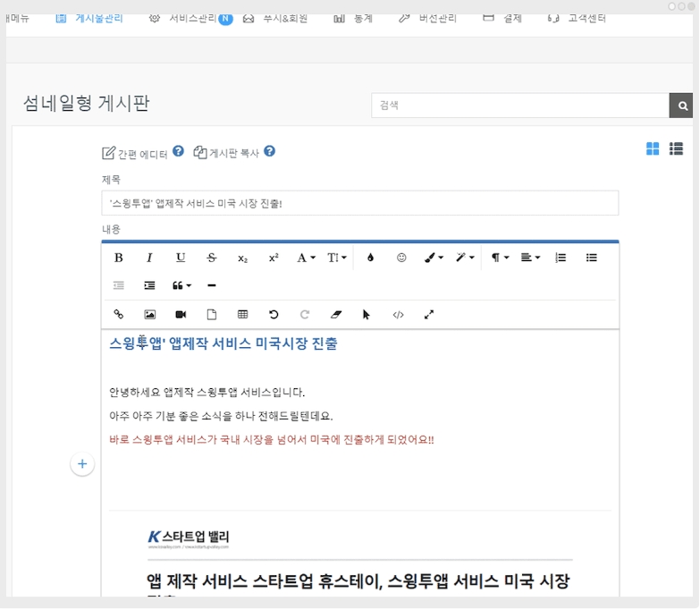Apply underline formatting

tap(181, 258)
